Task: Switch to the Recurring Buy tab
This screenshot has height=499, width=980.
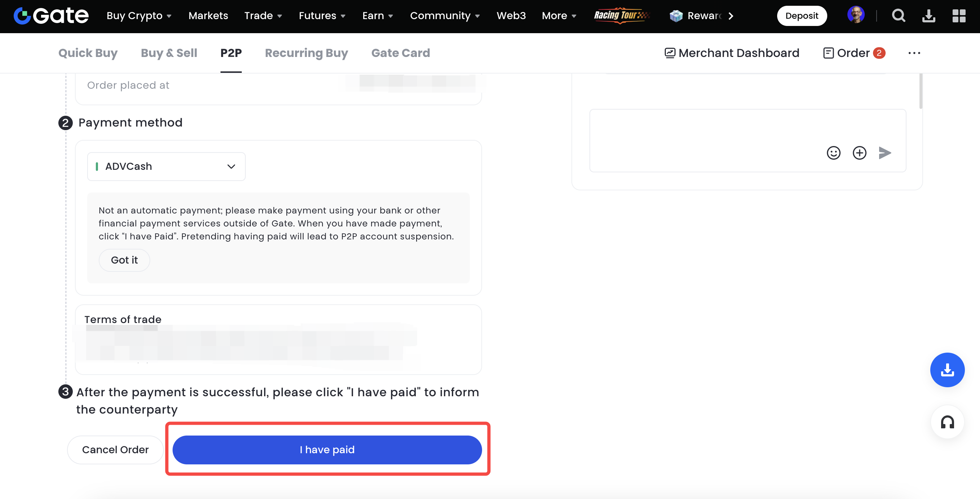Action: (306, 53)
